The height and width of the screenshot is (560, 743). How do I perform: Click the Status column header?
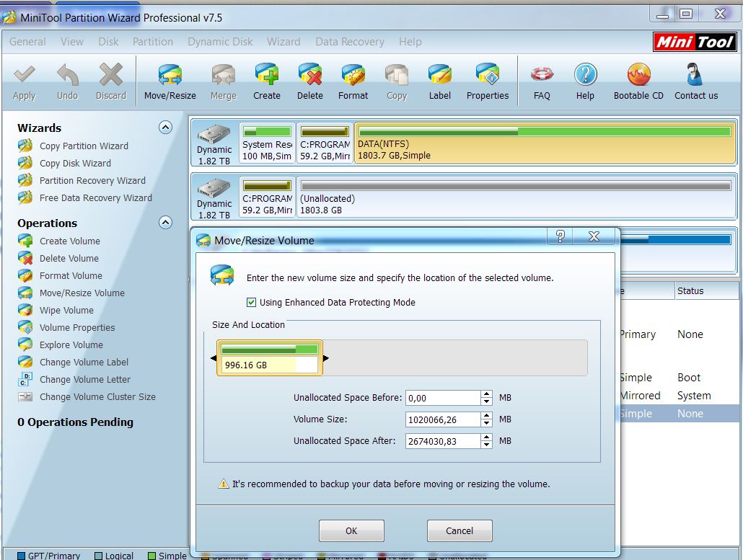point(706,291)
